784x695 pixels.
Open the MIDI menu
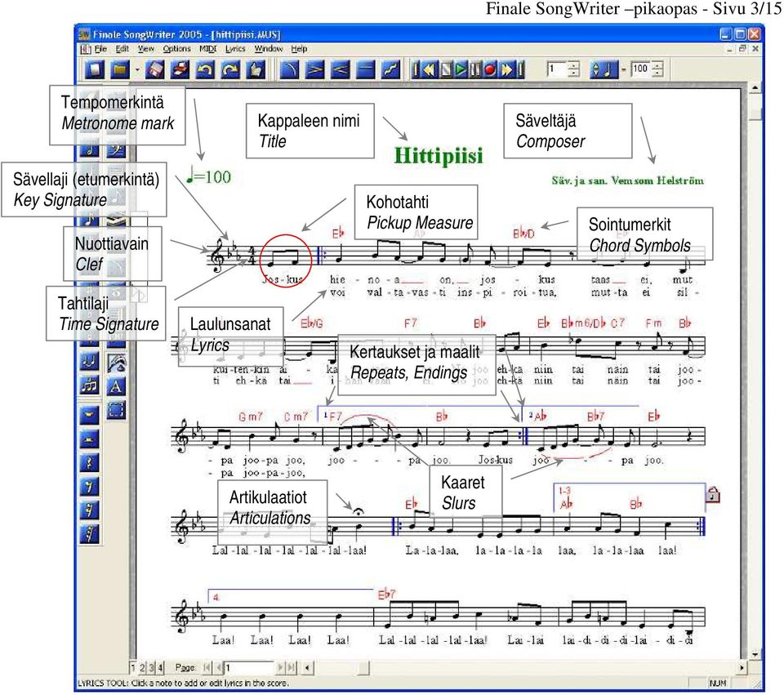tap(208, 48)
